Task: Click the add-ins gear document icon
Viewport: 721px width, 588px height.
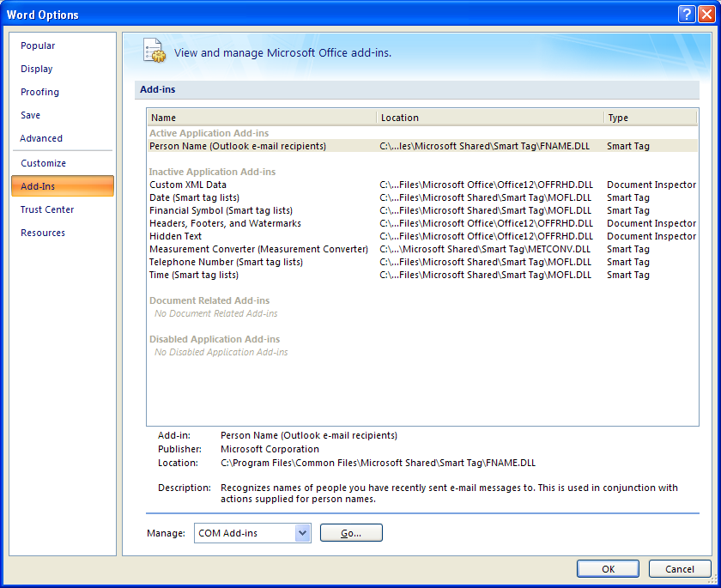Action: 154,51
